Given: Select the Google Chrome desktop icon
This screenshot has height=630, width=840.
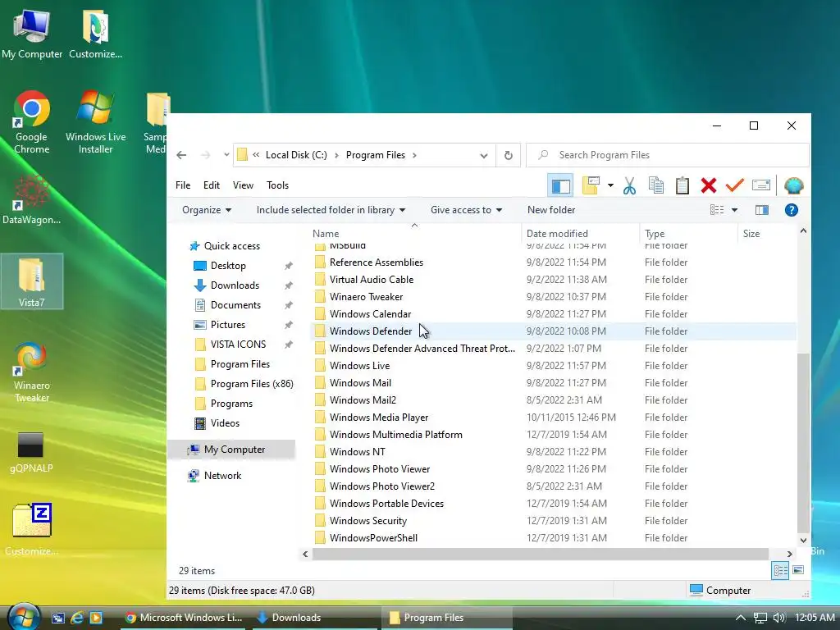Looking at the screenshot, I should pyautogui.click(x=32, y=122).
